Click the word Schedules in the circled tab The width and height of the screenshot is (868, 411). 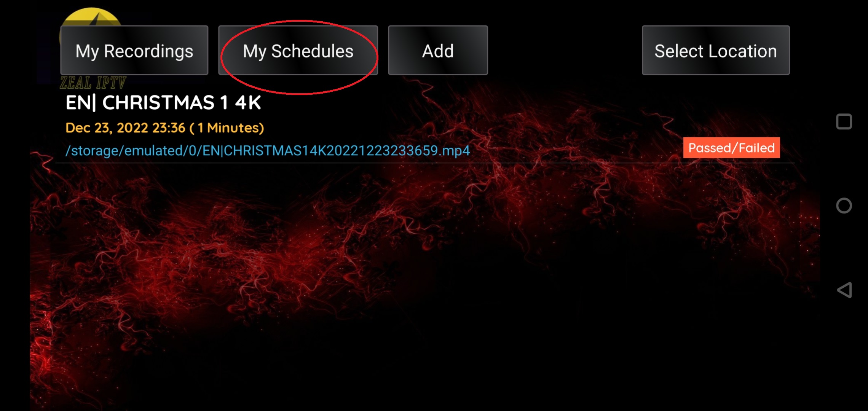312,51
